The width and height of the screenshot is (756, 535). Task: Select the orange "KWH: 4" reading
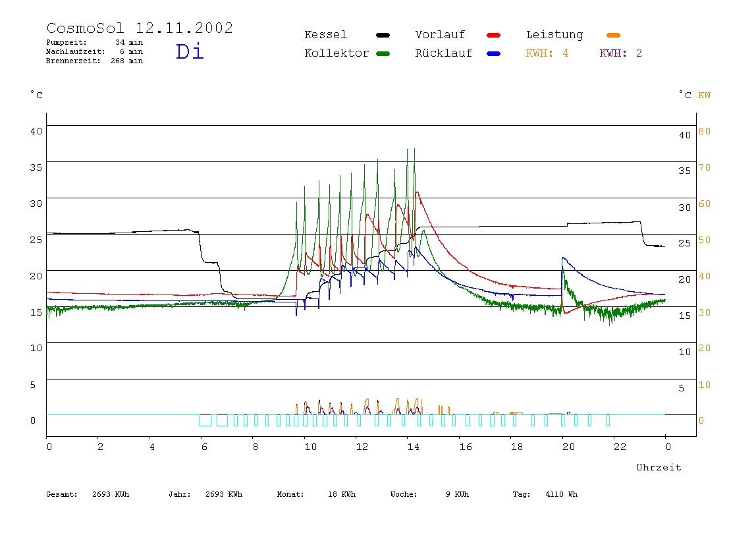click(x=547, y=53)
